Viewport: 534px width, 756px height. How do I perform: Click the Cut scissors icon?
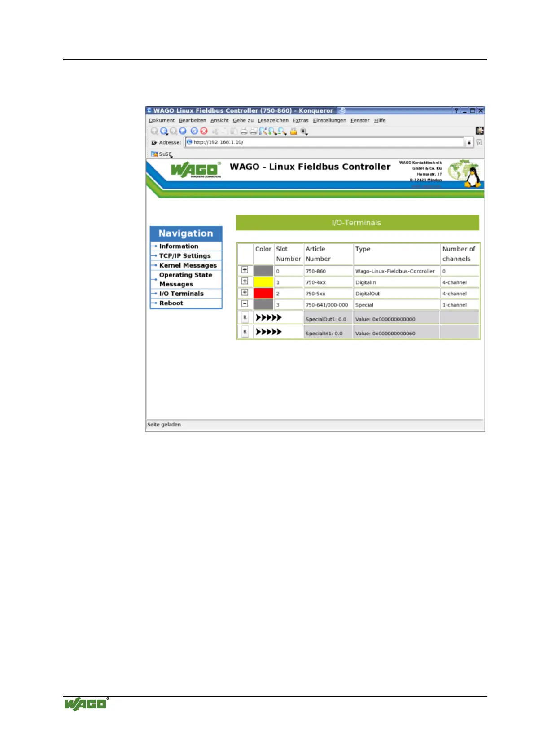pos(215,131)
